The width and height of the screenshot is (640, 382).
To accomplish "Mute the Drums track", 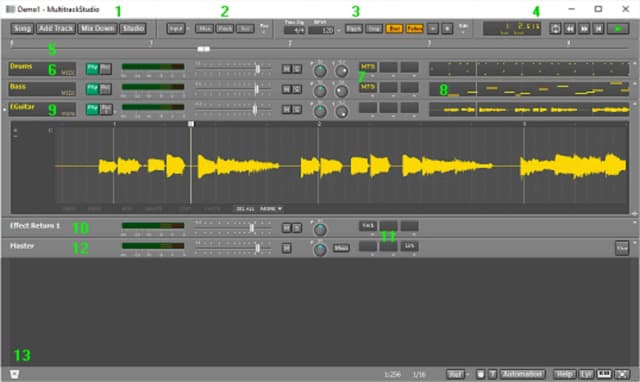I will pos(287,69).
